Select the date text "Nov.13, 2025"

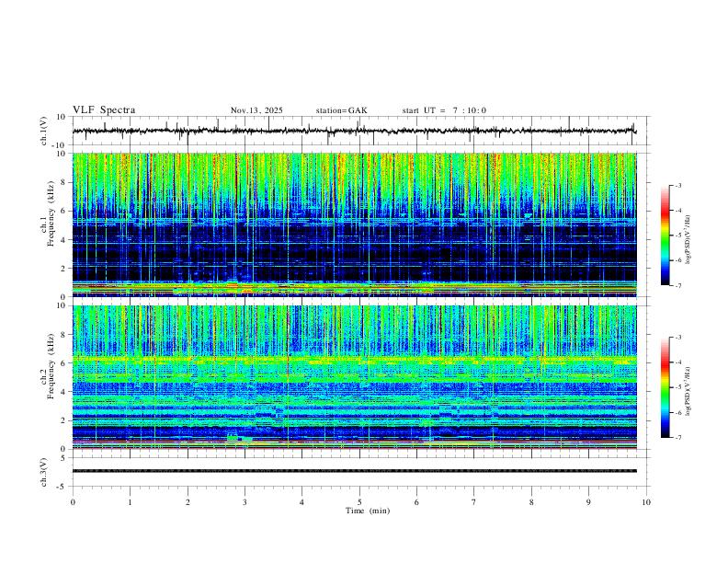click(256, 110)
